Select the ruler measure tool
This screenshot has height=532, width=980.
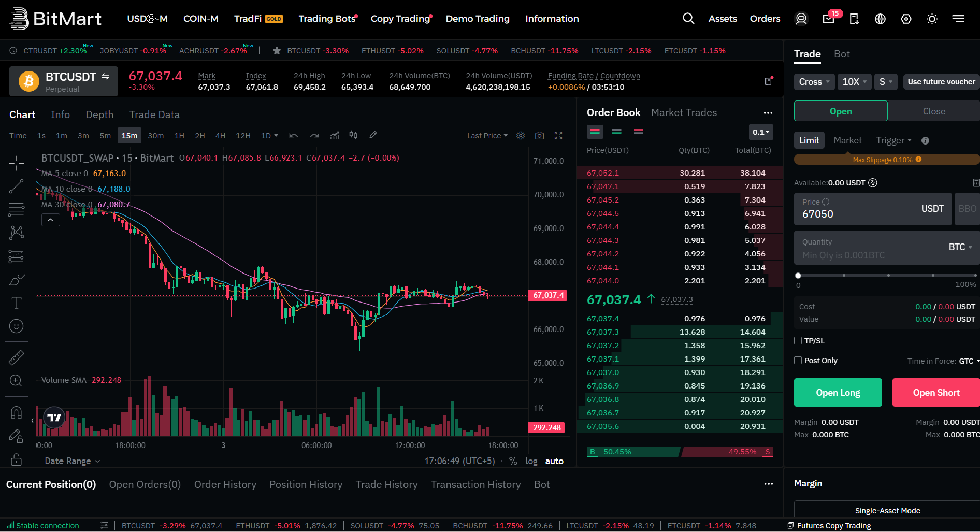click(17, 357)
